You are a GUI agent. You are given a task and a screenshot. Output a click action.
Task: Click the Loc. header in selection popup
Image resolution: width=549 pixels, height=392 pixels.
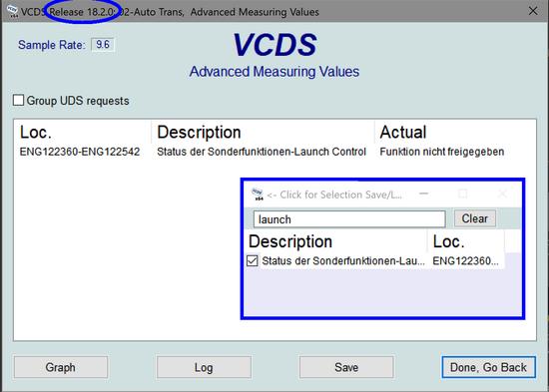pos(448,241)
